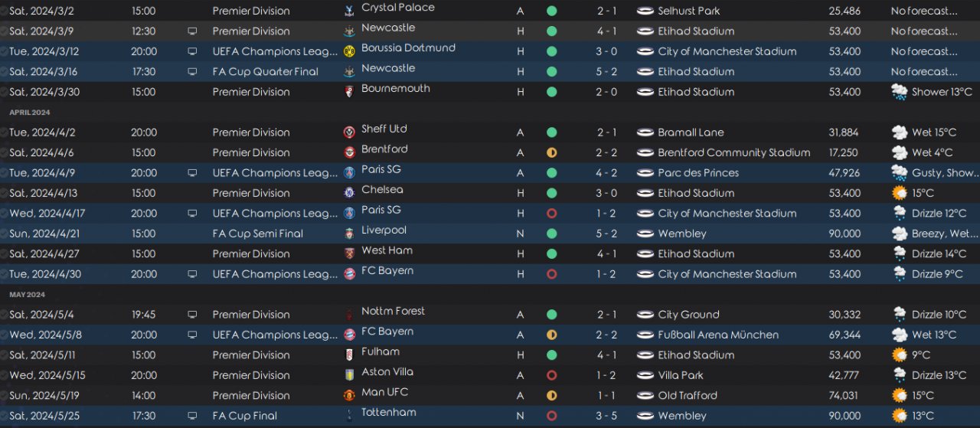
Task: Open the Sheff Utd team name link
Action: (x=384, y=129)
